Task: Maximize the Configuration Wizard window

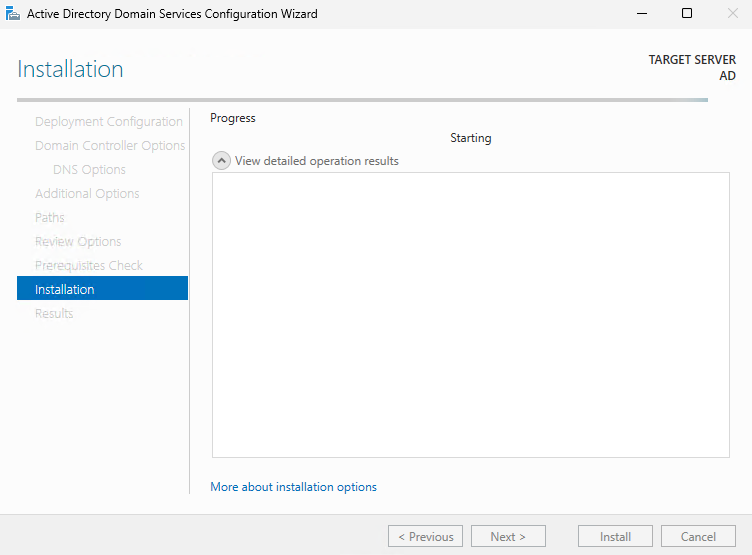Action: [687, 14]
